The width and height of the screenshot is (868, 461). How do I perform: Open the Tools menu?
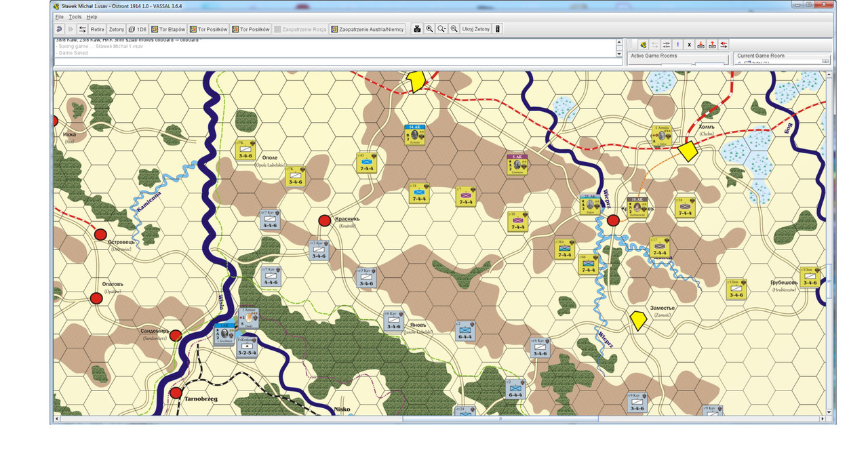(x=75, y=16)
